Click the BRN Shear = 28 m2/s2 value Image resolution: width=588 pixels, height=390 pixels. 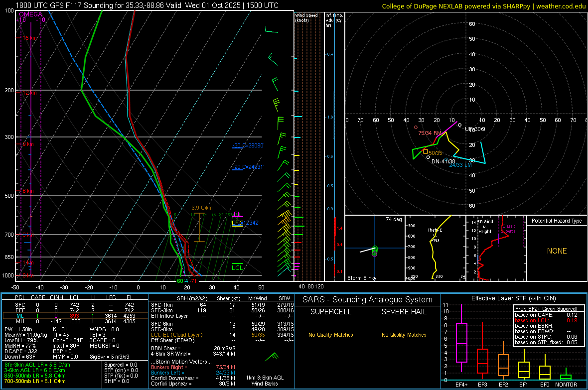[193, 348]
